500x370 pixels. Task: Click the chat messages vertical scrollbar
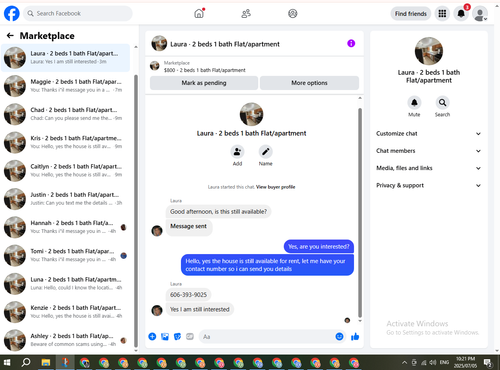point(360,213)
